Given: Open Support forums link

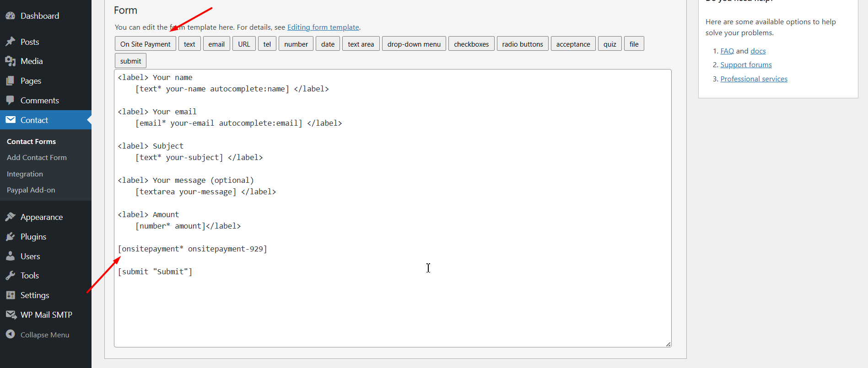Looking at the screenshot, I should pyautogui.click(x=746, y=64).
